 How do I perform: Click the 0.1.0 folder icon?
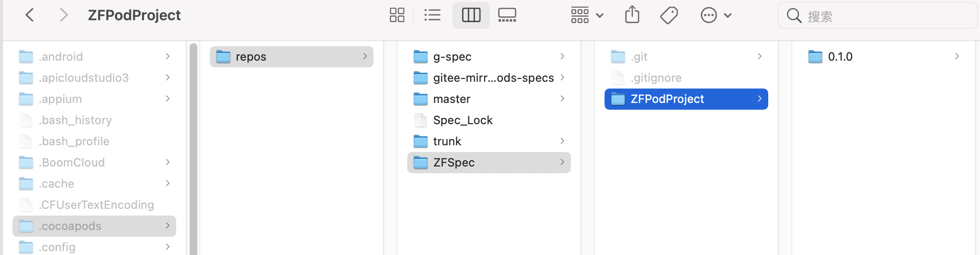point(815,57)
